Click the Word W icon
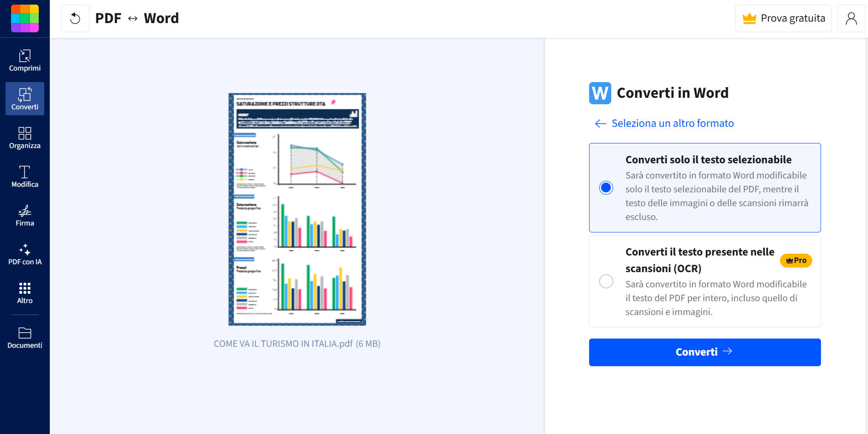Image resolution: width=868 pixels, height=434 pixels. (600, 93)
